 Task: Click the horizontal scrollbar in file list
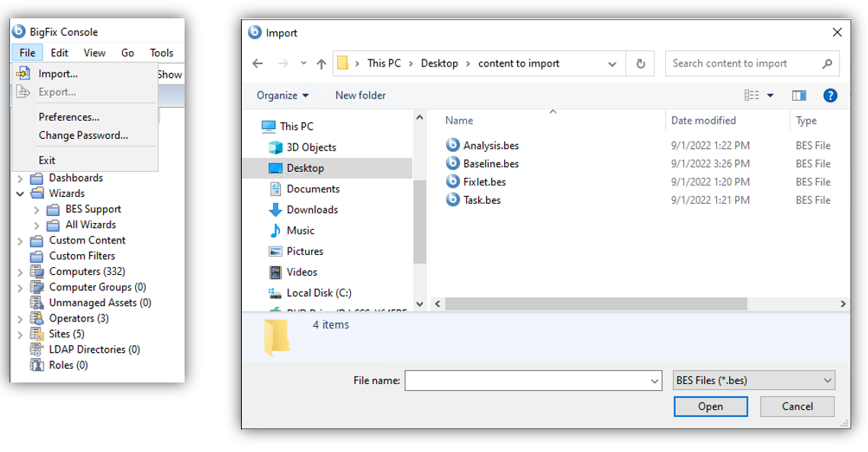[x=596, y=304]
